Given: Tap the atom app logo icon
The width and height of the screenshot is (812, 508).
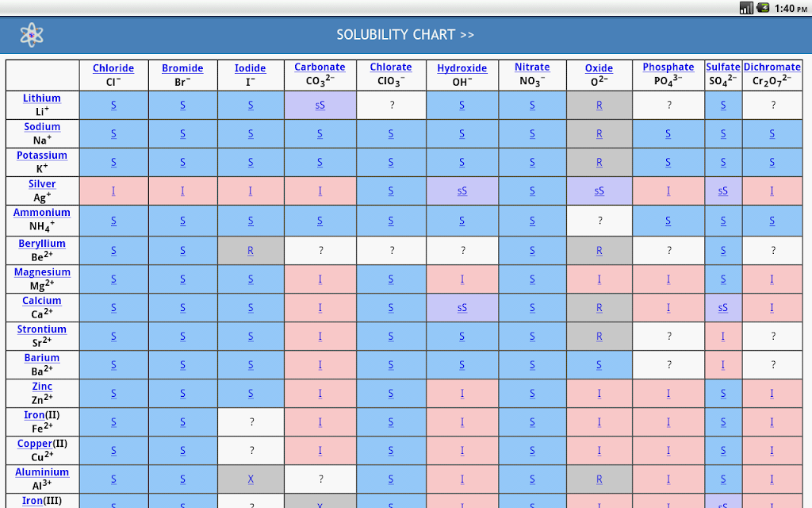Looking at the screenshot, I should click(x=32, y=35).
